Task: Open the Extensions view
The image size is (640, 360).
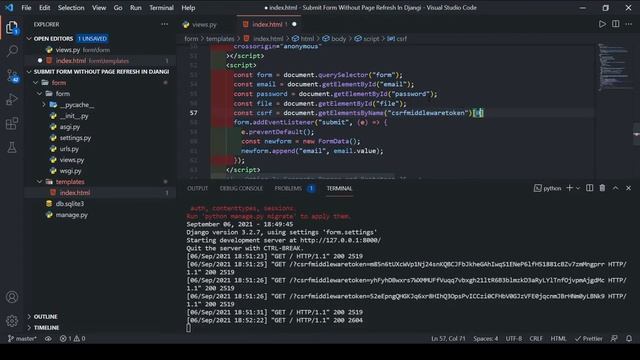Action: pos(12,123)
